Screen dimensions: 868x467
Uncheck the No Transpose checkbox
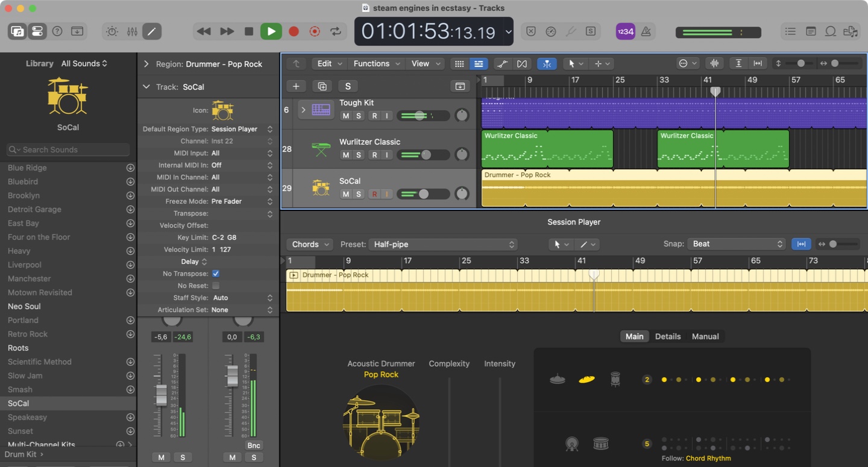(x=215, y=274)
